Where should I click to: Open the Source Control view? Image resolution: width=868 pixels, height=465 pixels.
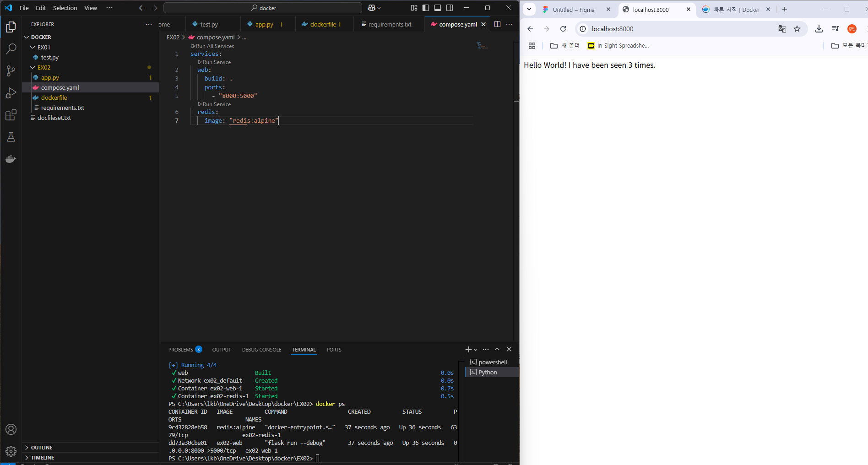click(11, 71)
